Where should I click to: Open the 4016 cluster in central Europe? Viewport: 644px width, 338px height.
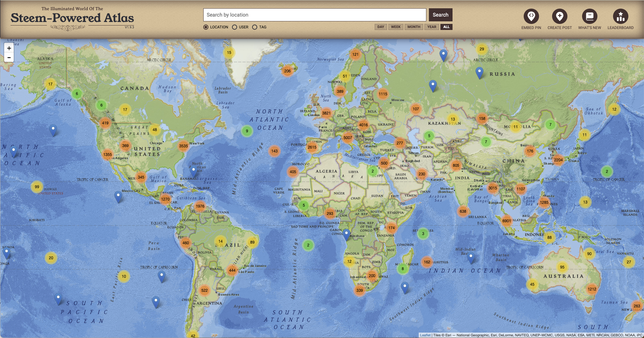coord(363,125)
